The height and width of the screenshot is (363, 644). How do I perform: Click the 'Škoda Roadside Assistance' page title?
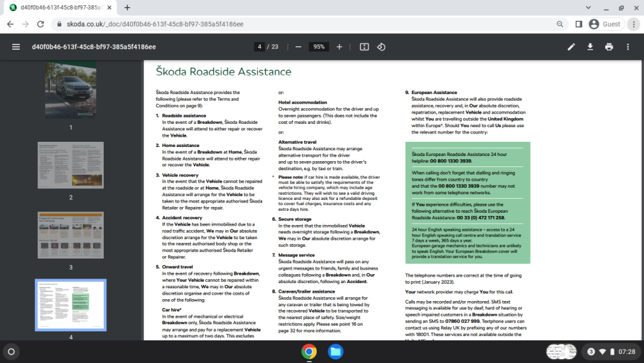tap(223, 72)
